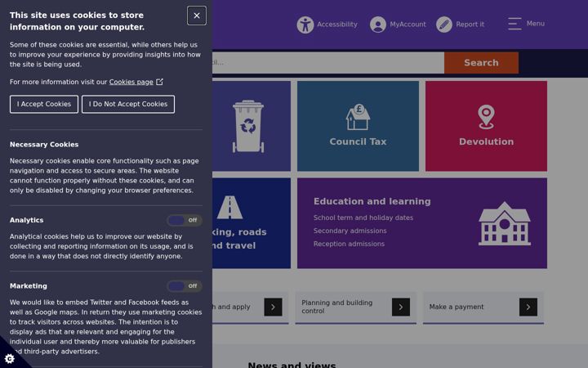The width and height of the screenshot is (588, 368).
Task: Open Make a payment link
Action: tap(457, 307)
